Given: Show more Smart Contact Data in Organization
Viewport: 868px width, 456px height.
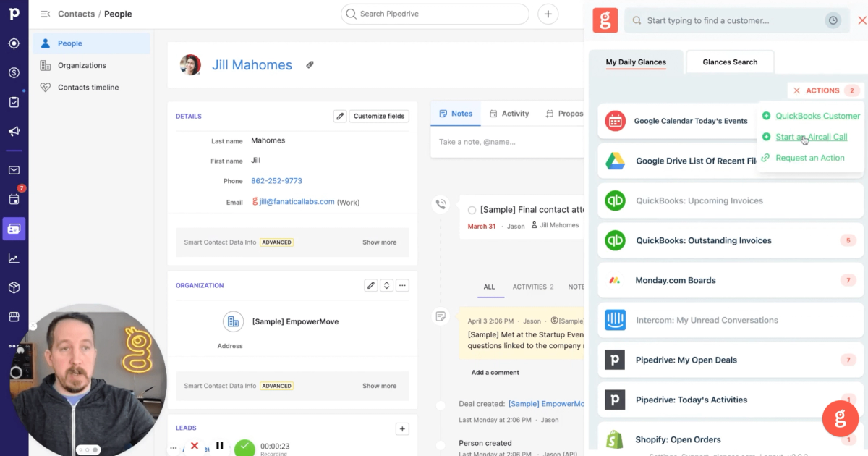Looking at the screenshot, I should pyautogui.click(x=379, y=386).
